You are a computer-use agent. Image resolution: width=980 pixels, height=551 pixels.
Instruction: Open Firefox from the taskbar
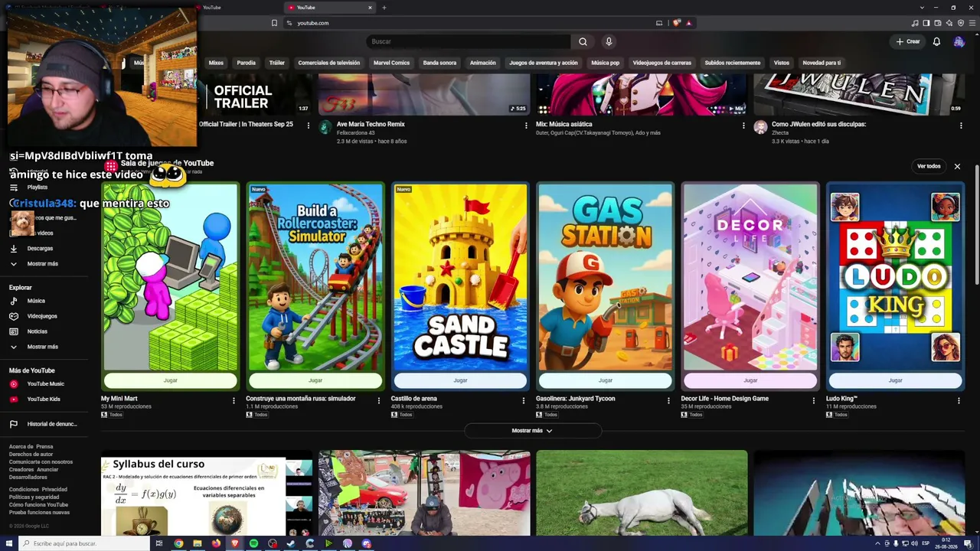click(216, 543)
